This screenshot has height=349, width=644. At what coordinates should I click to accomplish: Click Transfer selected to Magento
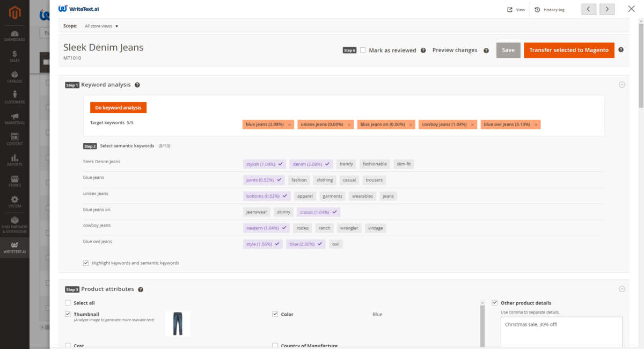(x=569, y=50)
